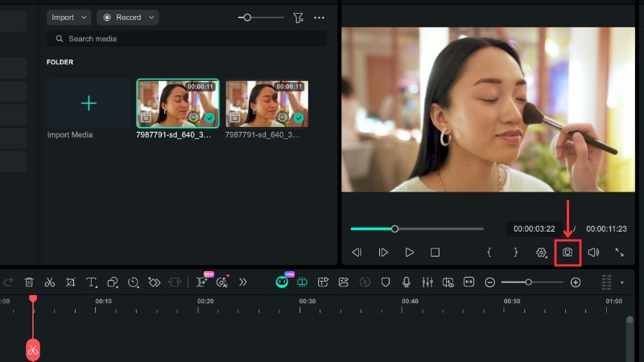Expand the Record dropdown
Image resolution: width=644 pixels, height=362 pixels.
click(x=127, y=17)
